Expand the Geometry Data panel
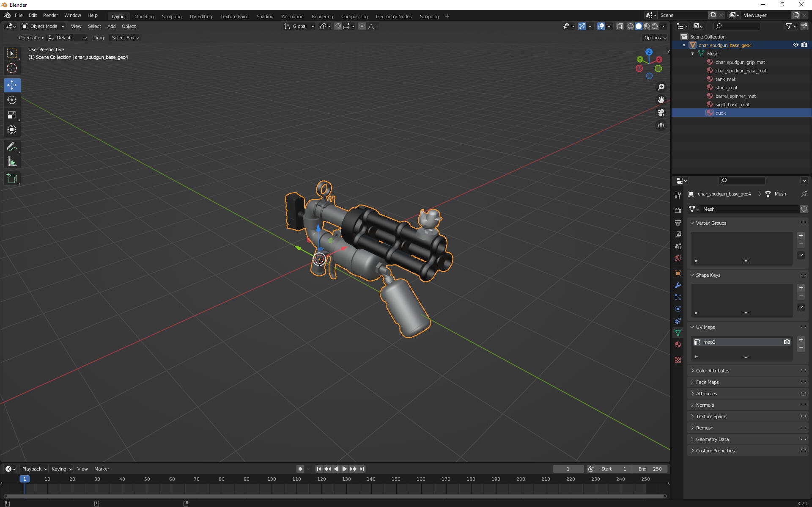The image size is (812, 507). pyautogui.click(x=692, y=439)
